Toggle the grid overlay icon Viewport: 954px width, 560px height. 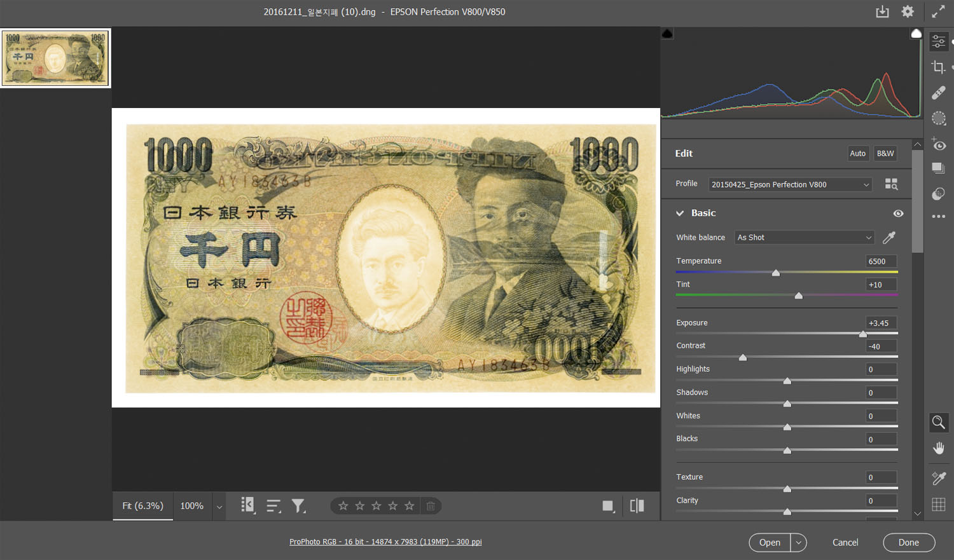(x=938, y=505)
